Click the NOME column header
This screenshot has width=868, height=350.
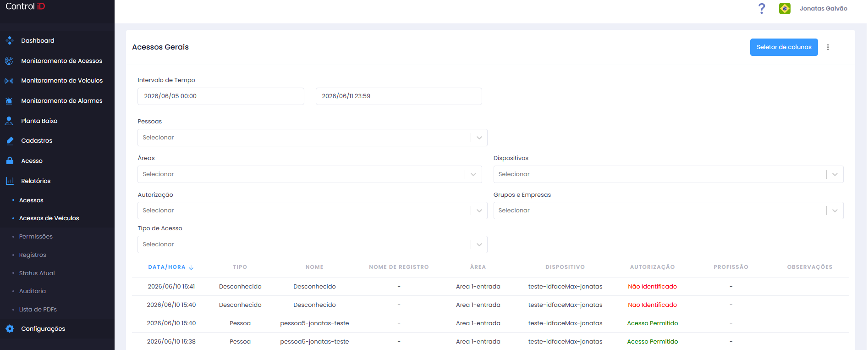coord(314,267)
